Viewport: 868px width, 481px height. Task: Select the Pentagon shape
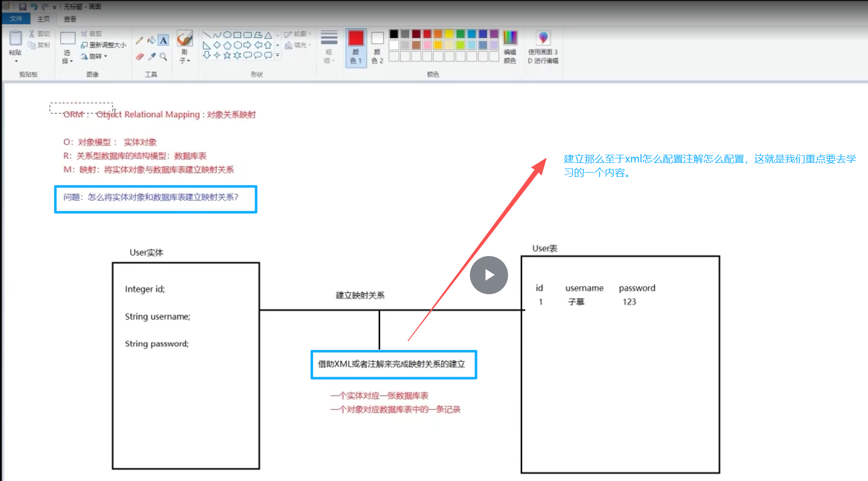[228, 45]
